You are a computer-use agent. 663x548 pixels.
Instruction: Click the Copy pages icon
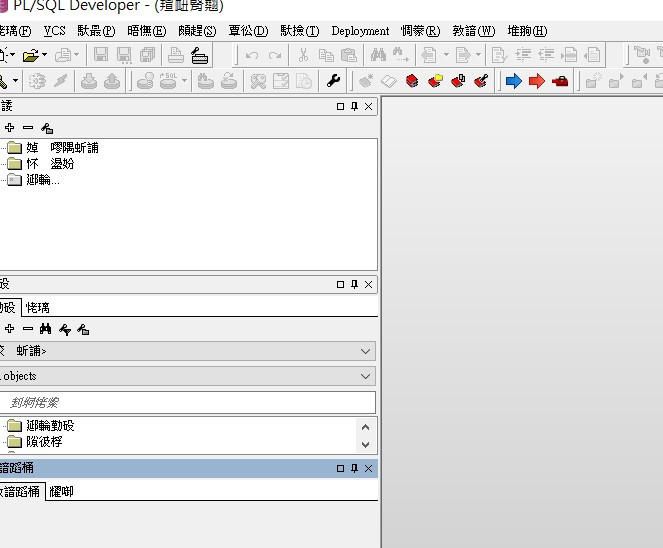coord(326,55)
